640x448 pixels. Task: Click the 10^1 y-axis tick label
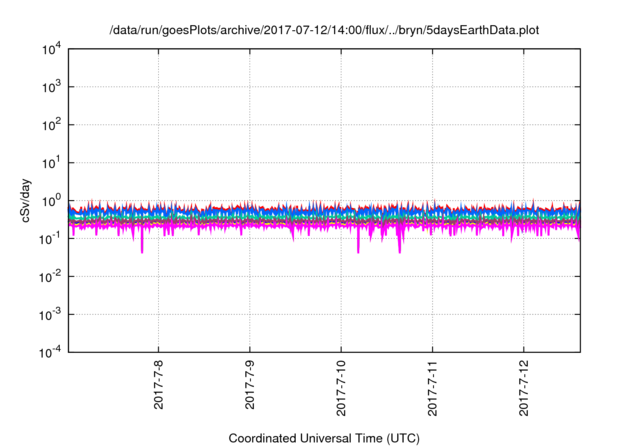52,163
